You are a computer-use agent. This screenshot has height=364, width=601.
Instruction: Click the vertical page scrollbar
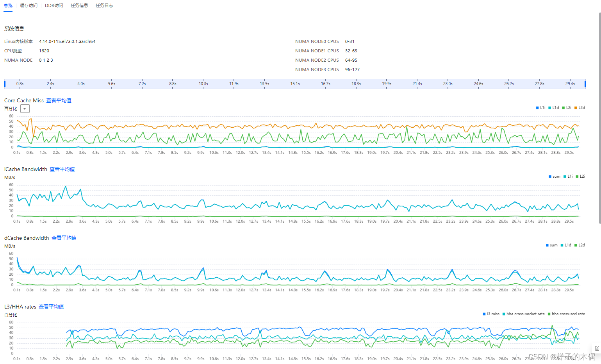pyautogui.click(x=599, y=118)
